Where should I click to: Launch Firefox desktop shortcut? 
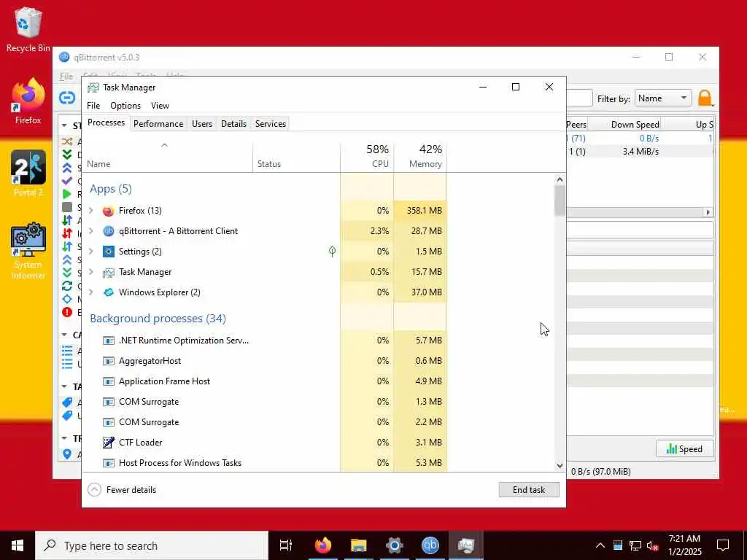(x=28, y=101)
